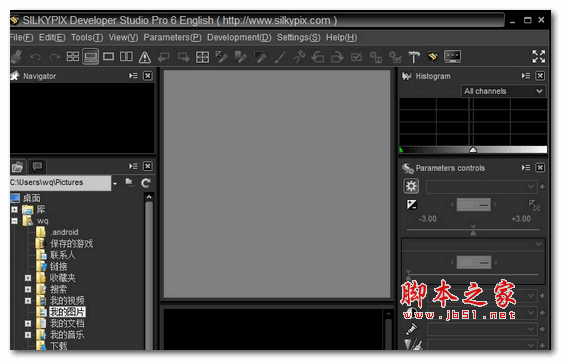Click the redo arrow in toolbar
This screenshot has width=562, height=361.
click(x=54, y=57)
